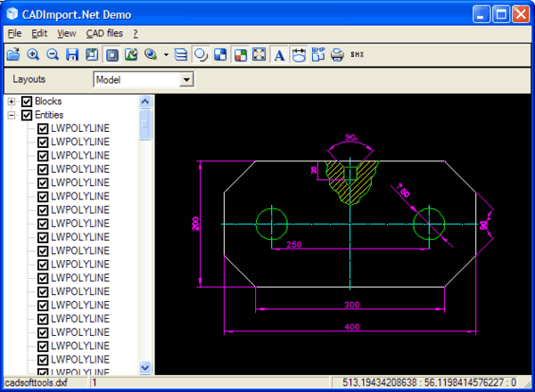
Task: Toggle the first LWPOLYLINE checkbox
Action: 42,128
